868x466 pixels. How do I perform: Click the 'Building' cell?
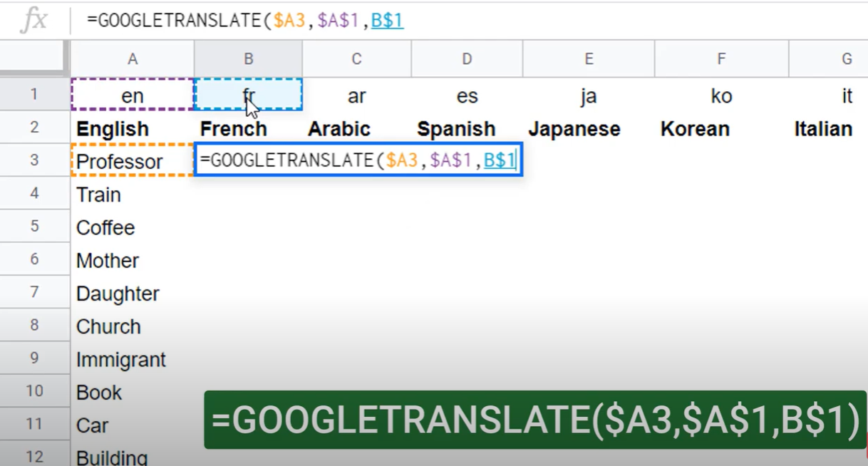pyautogui.click(x=133, y=455)
